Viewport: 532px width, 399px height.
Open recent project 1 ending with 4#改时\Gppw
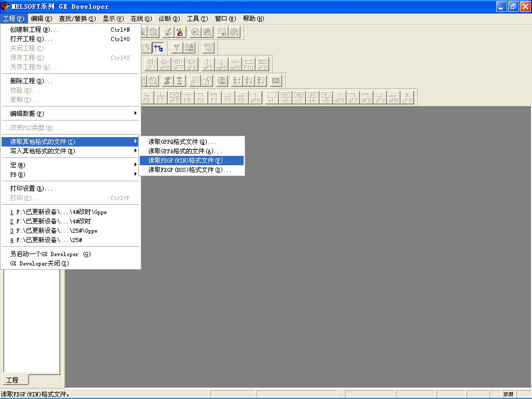[x=59, y=212]
